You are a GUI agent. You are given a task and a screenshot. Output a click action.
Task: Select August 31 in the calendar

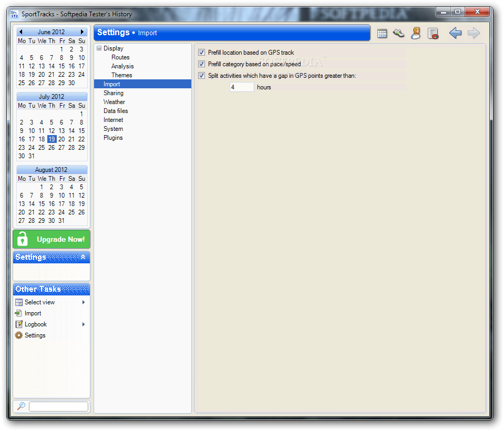61,221
